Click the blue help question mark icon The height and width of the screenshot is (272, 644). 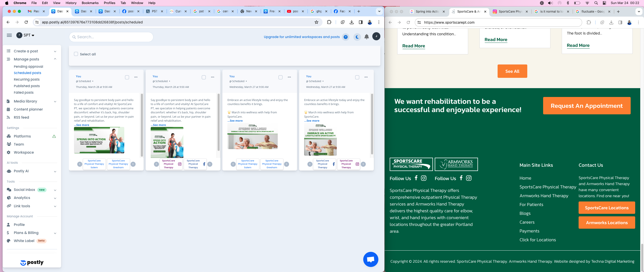tap(346, 37)
